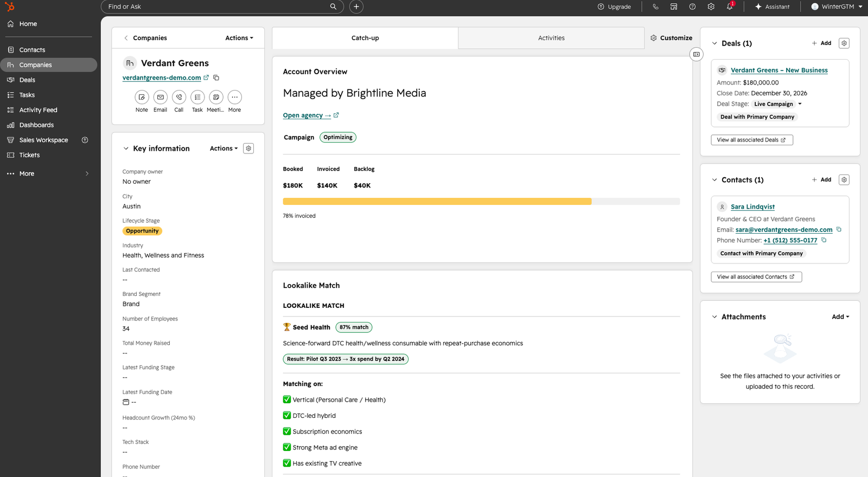Click the 78% invoiced progress bar
This screenshot has height=477, width=868.
(481, 202)
